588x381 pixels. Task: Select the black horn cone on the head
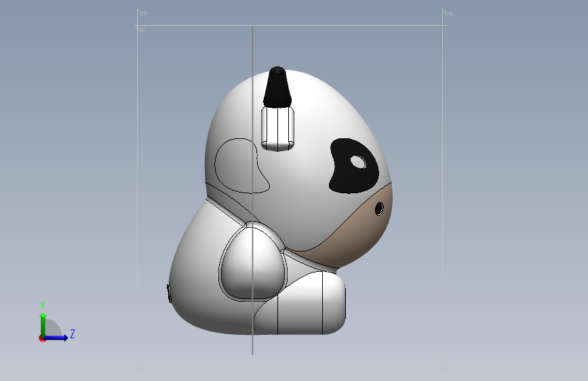(277, 87)
